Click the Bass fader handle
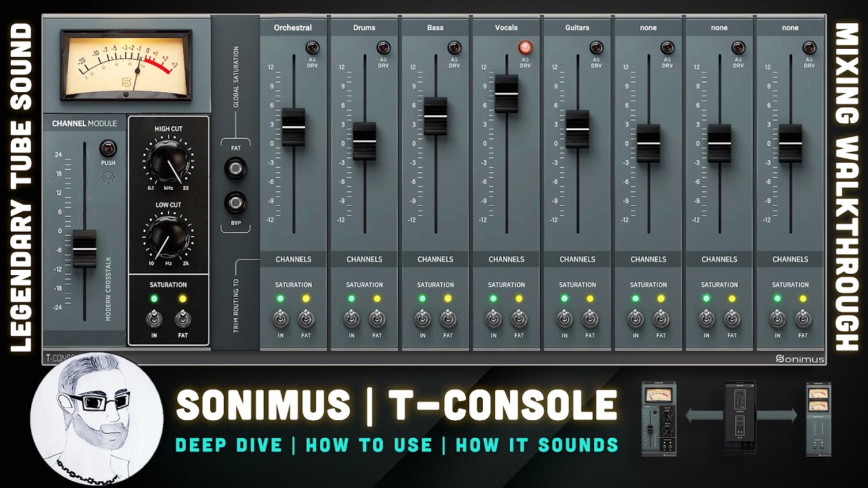The height and width of the screenshot is (488, 868). pos(435,117)
